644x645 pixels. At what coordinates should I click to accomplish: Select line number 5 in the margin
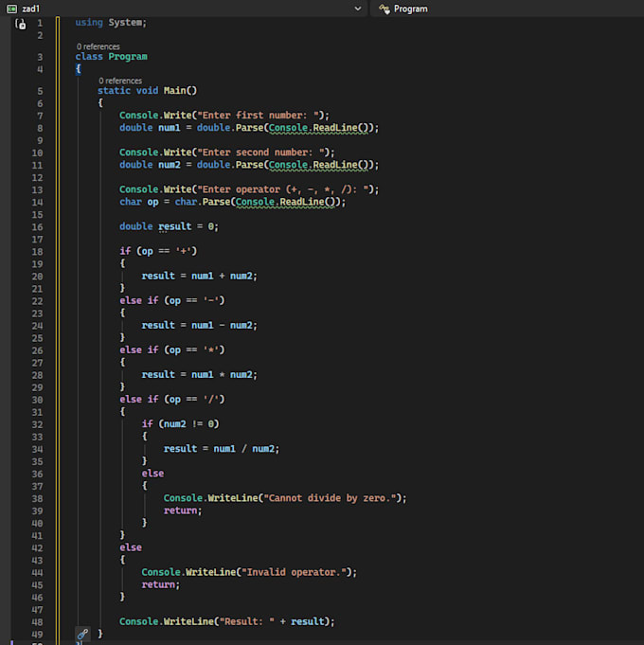(40, 91)
